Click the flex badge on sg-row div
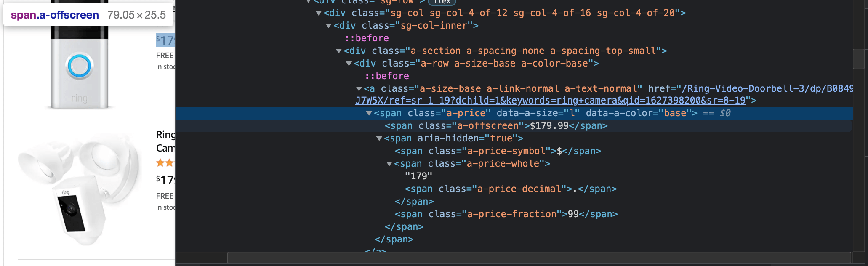 coord(442,2)
